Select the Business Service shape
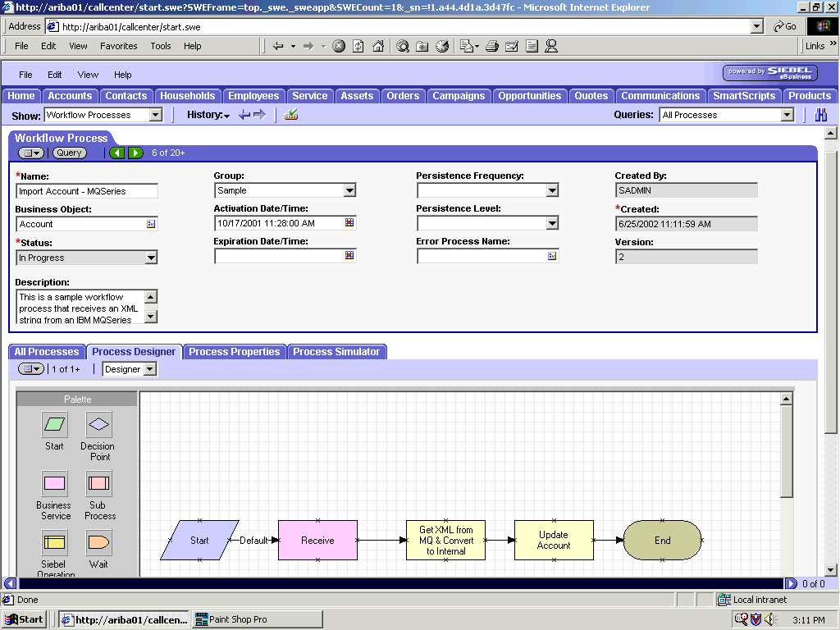Viewport: 840px width, 630px height. click(53, 482)
